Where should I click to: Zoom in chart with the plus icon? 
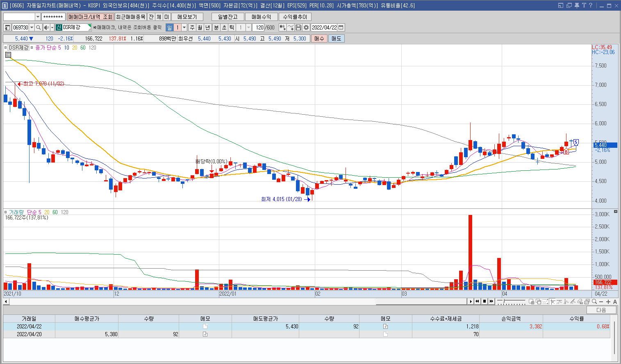point(608,301)
